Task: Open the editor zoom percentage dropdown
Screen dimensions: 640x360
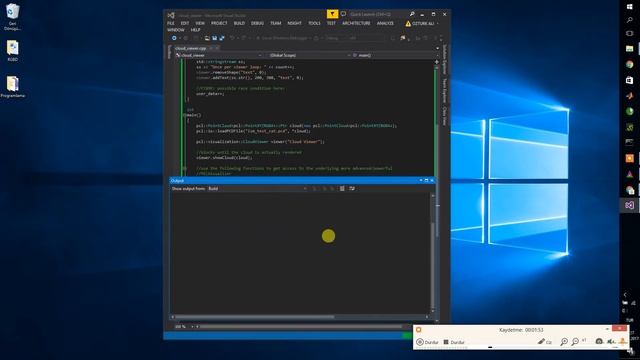Action: (x=192, y=327)
